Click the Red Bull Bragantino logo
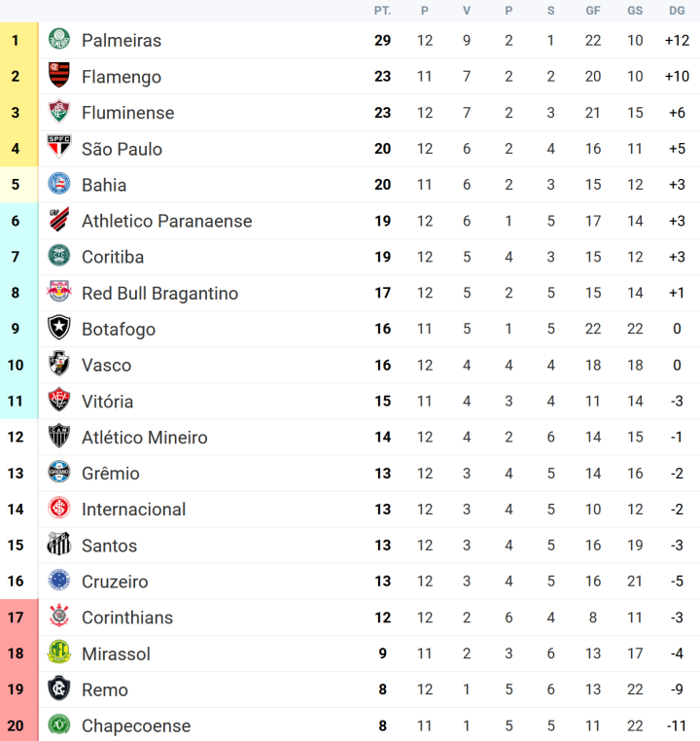 point(59,292)
